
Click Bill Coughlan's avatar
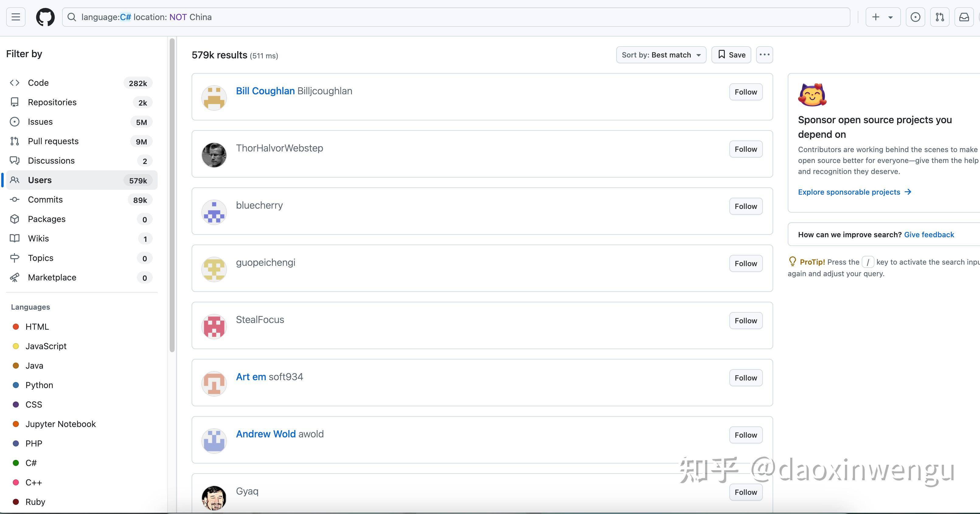tap(214, 98)
